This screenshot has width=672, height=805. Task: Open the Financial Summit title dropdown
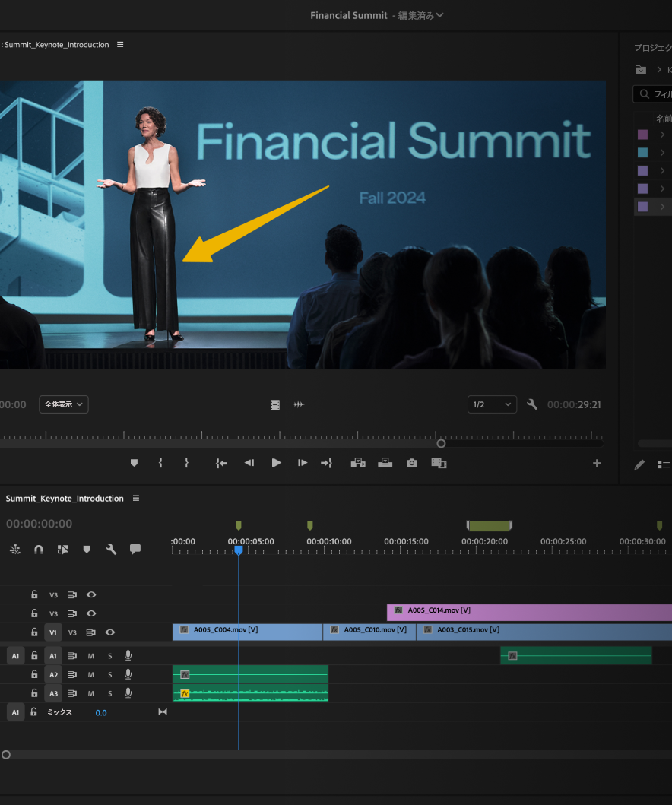point(439,15)
